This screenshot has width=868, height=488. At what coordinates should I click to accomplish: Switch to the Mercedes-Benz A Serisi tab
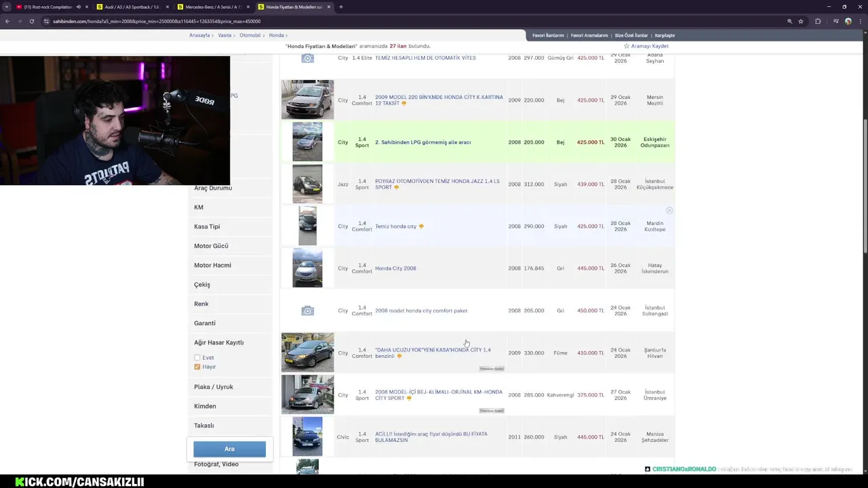[x=213, y=7]
